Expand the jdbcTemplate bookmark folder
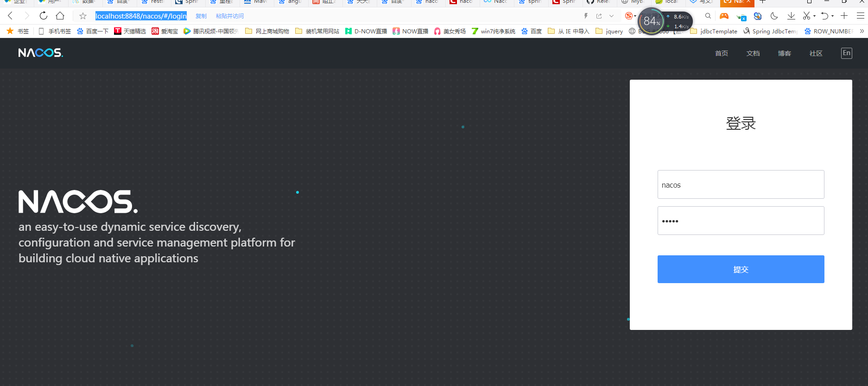This screenshot has width=868, height=386. (714, 31)
